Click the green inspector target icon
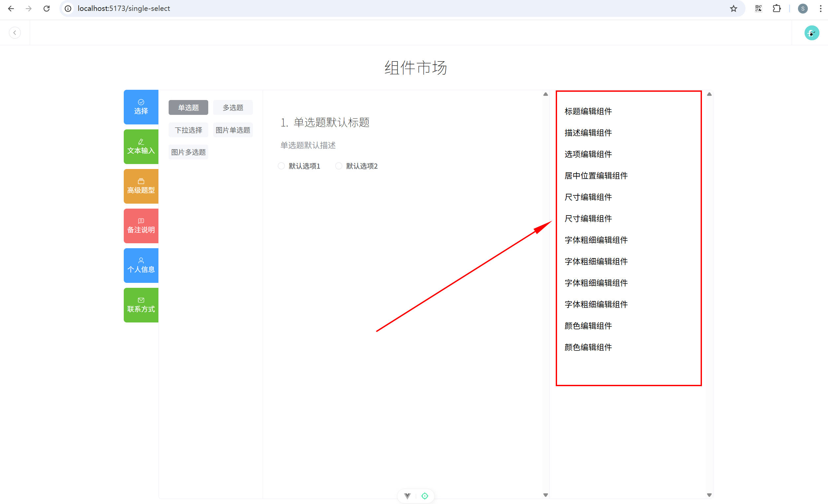 pyautogui.click(x=425, y=496)
